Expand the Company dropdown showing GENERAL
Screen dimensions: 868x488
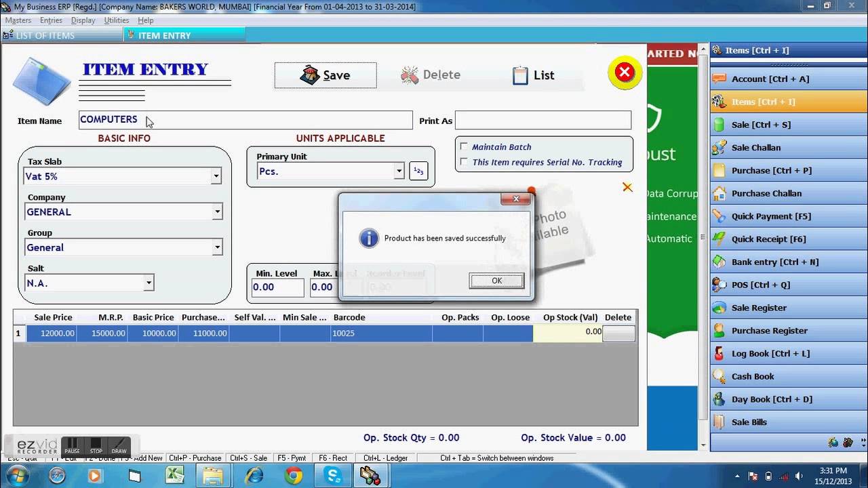tap(217, 212)
